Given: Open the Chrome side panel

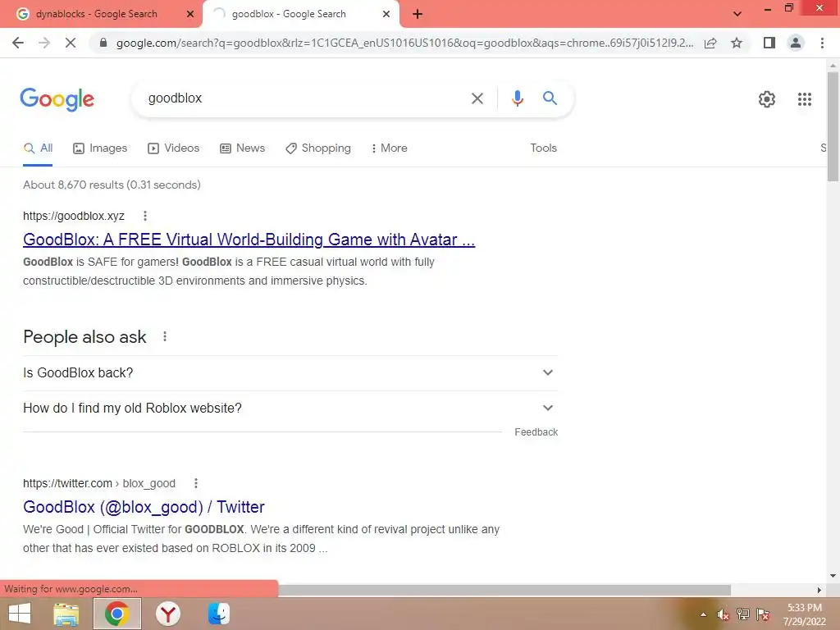Looking at the screenshot, I should tap(769, 43).
